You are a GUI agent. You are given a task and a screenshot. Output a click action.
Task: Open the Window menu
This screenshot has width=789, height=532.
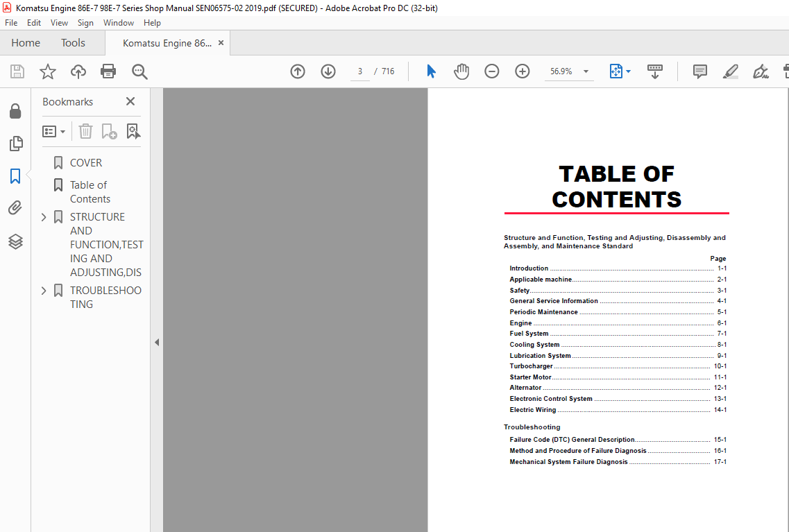click(118, 23)
